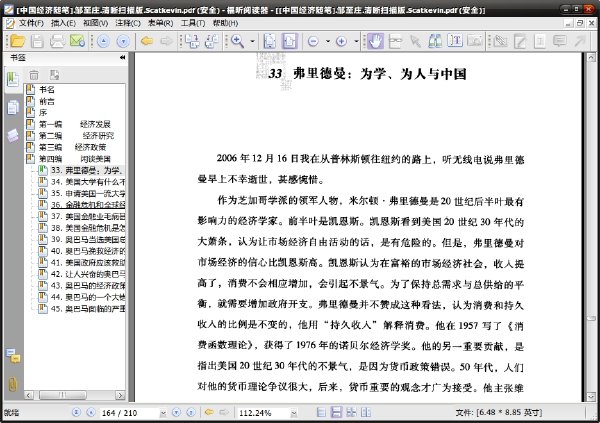Open the 工具(T) menu
This screenshot has height=423, width=600.
click(x=192, y=23)
